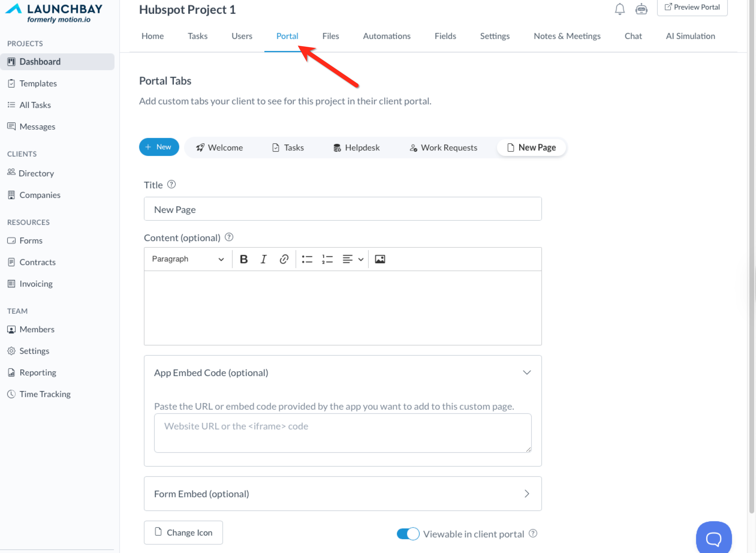Disable the Viewable in client portal toggle

click(408, 534)
